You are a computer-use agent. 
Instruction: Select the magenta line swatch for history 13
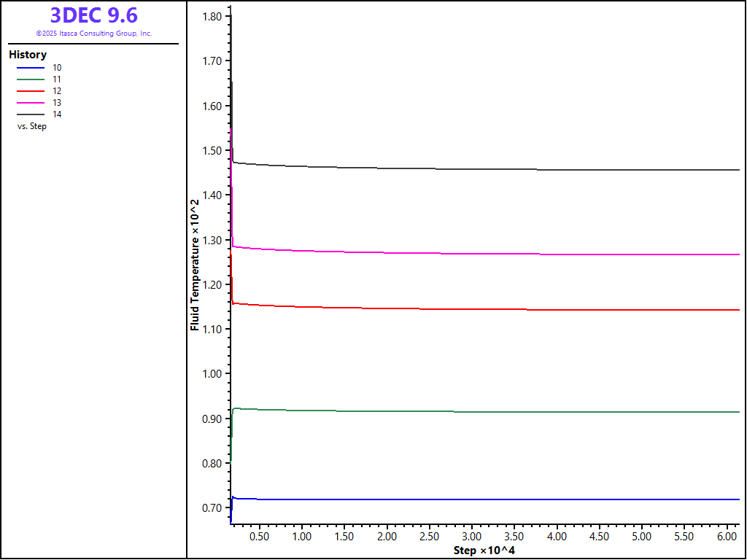click(31, 103)
